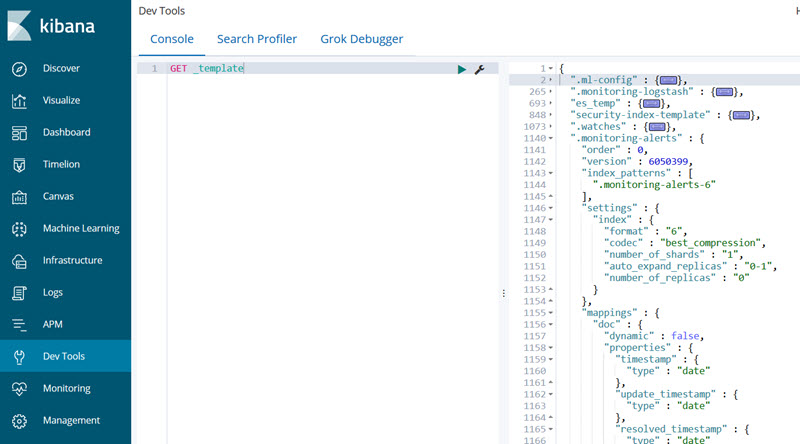Screen dimensions: 800x444
Task: Switch to the Console tab
Action: (x=172, y=39)
